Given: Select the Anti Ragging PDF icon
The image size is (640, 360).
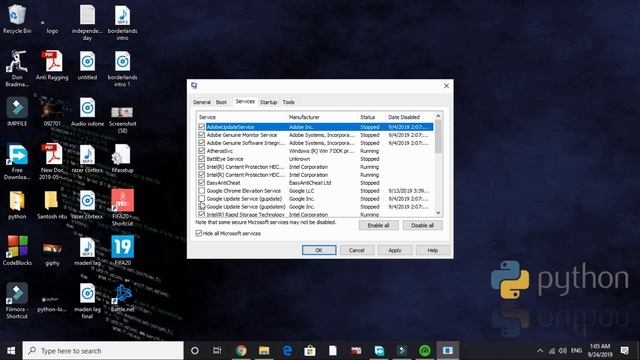Looking at the screenshot, I should [x=52, y=65].
